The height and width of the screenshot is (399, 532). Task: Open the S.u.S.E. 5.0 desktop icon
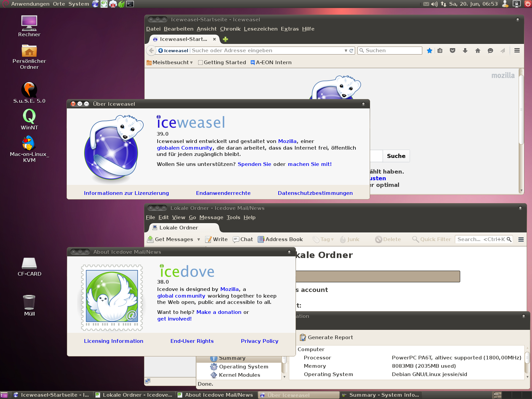tap(29, 90)
